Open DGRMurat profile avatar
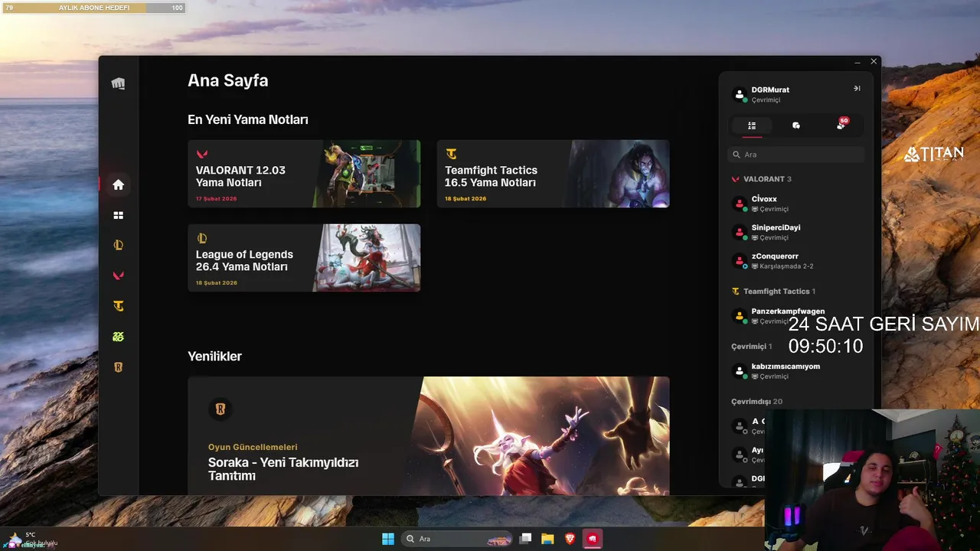Screen dimensions: 980x551 coord(740,95)
